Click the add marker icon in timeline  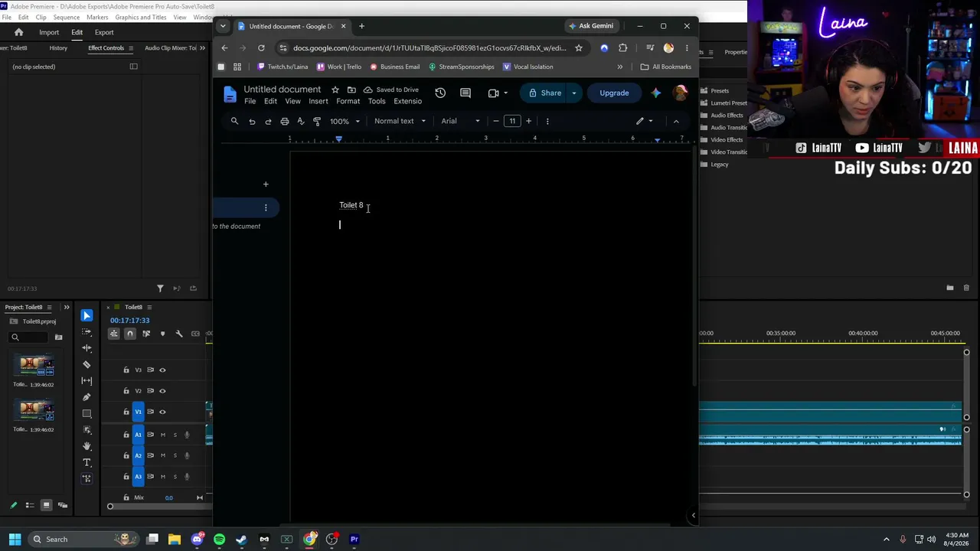162,334
